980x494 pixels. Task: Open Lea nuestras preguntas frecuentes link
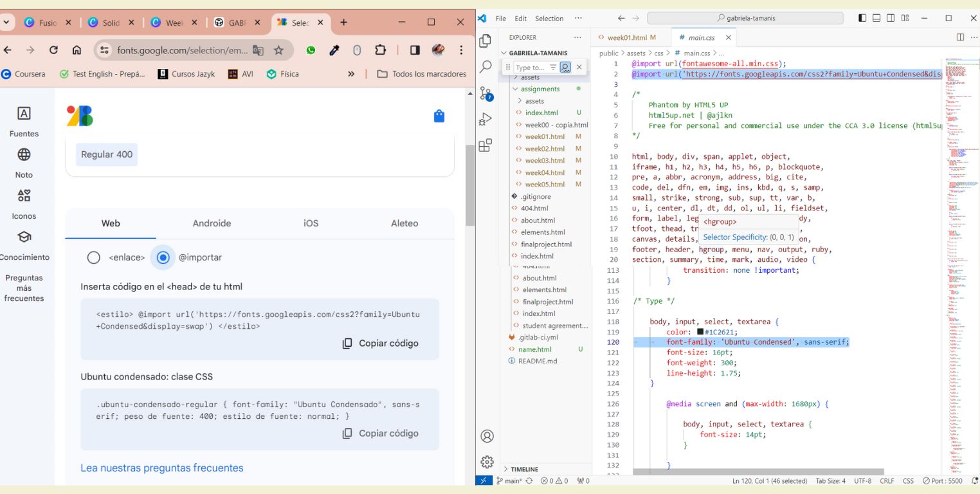[x=162, y=468]
